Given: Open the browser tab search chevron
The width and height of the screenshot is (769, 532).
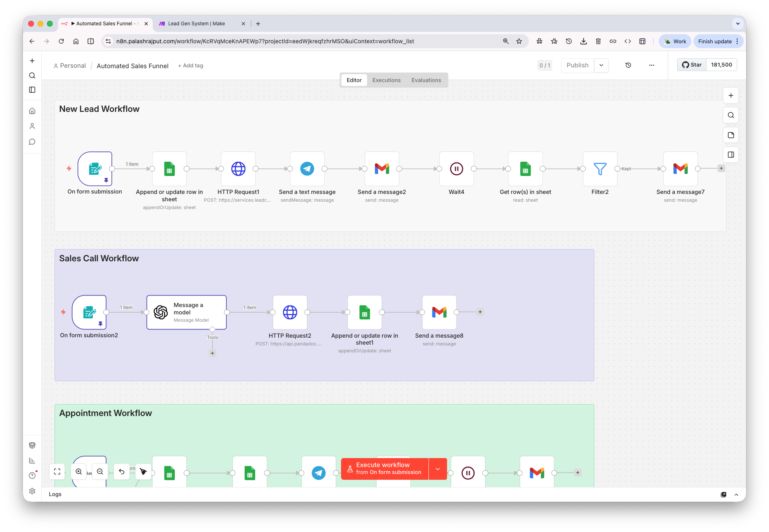Looking at the screenshot, I should 738,23.
